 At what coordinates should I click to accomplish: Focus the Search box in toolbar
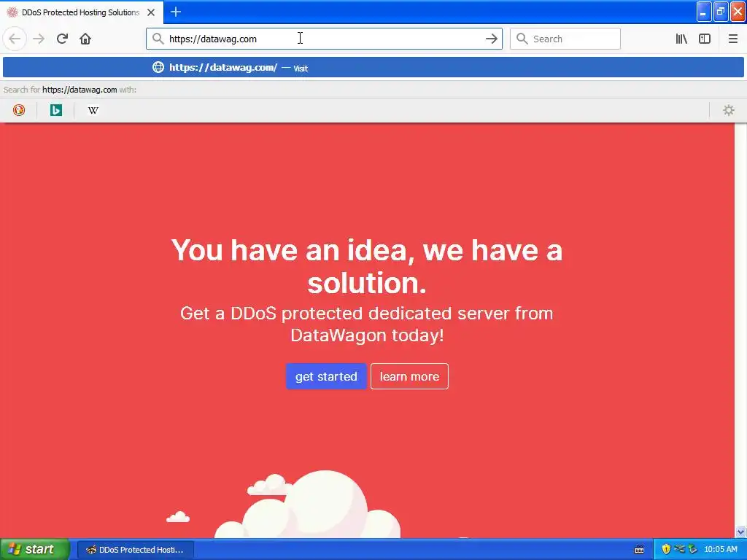click(x=565, y=39)
